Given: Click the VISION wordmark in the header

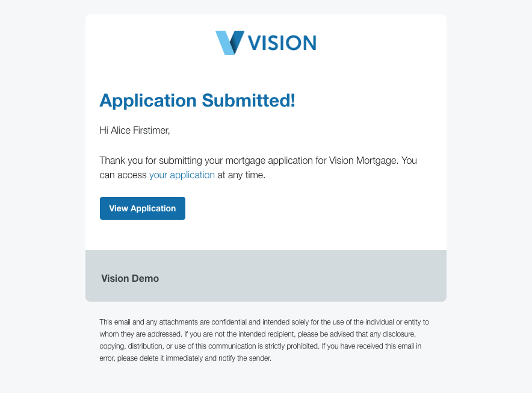Looking at the screenshot, I should (282, 43).
